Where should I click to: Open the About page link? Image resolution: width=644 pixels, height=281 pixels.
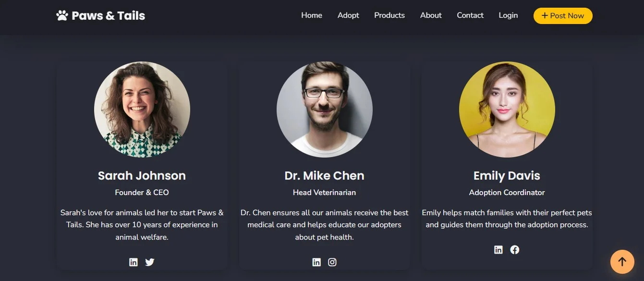click(x=431, y=15)
